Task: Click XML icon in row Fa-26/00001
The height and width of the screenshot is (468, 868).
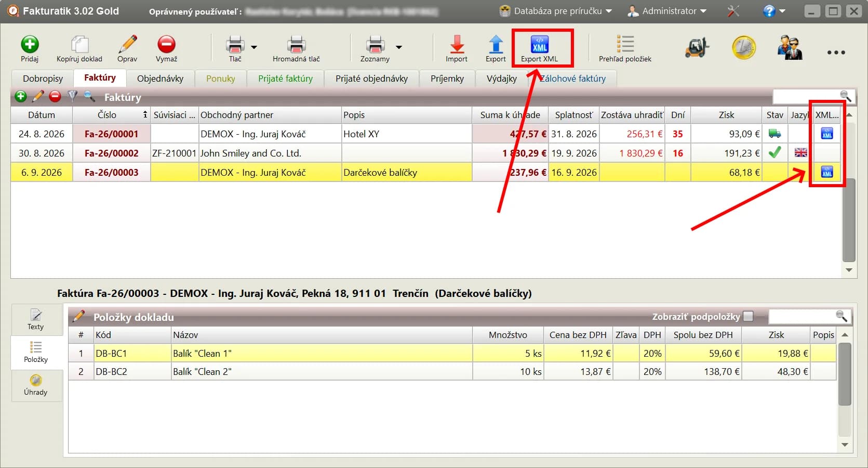Action: click(826, 134)
